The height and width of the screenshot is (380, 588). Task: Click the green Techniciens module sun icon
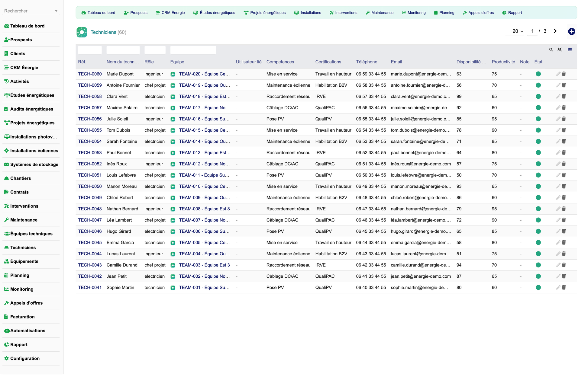click(82, 32)
